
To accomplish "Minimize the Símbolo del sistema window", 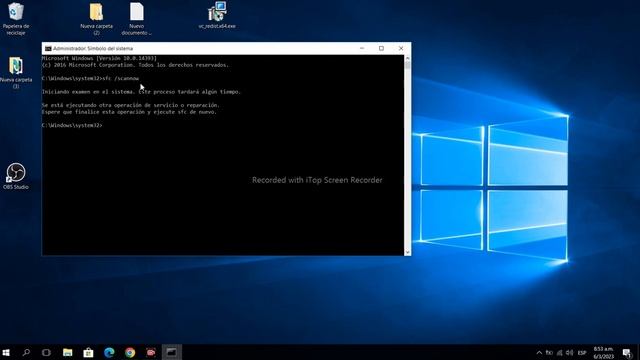I will click(362, 49).
